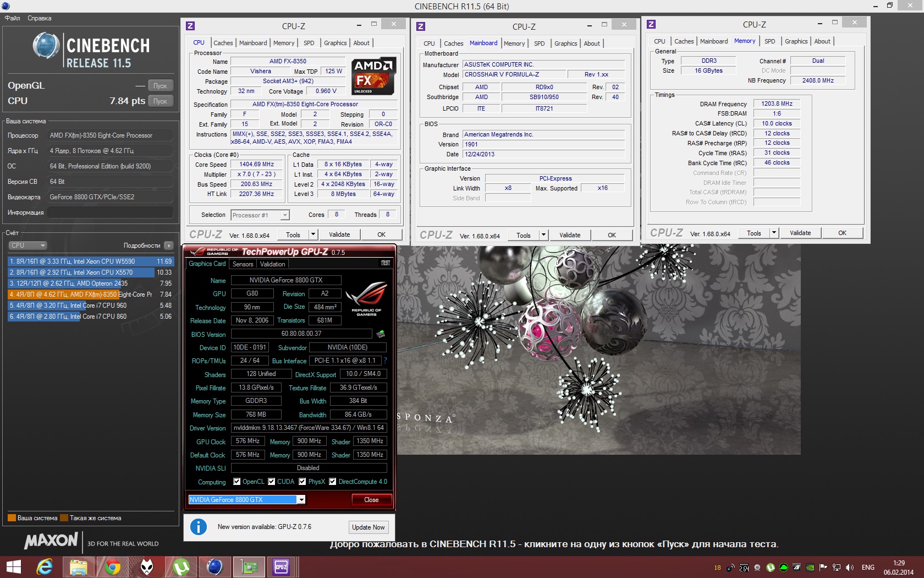Viewport: 924px width, 578px height.
Task: Select the AMD Opteron 2435 ranking row
Action: (90, 283)
